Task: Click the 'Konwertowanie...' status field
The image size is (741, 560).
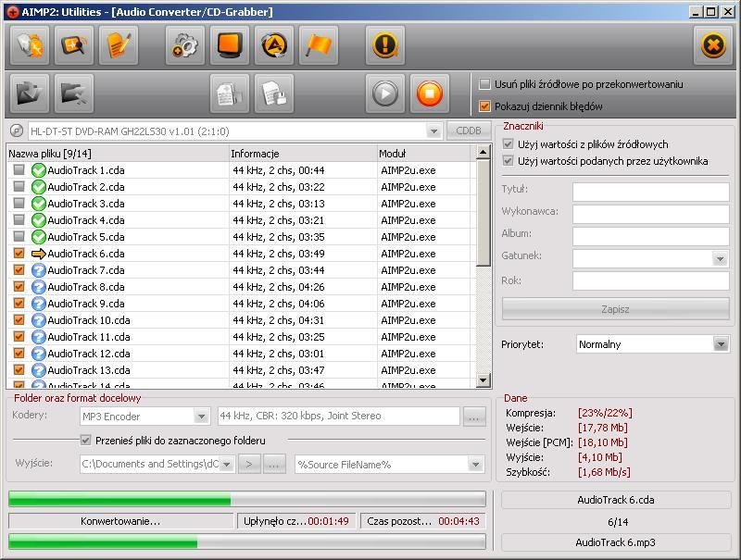Action: 120,521
